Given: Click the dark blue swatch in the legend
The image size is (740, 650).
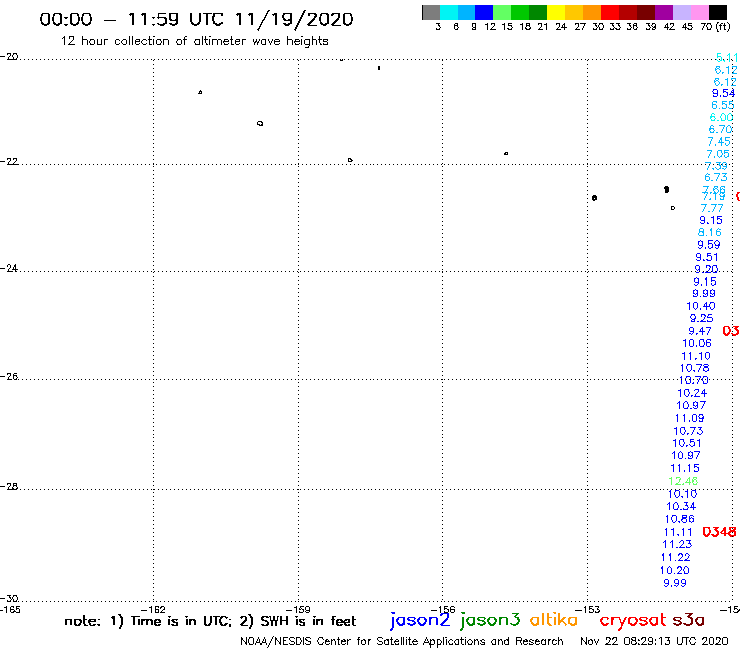Looking at the screenshot, I should pyautogui.click(x=484, y=12).
